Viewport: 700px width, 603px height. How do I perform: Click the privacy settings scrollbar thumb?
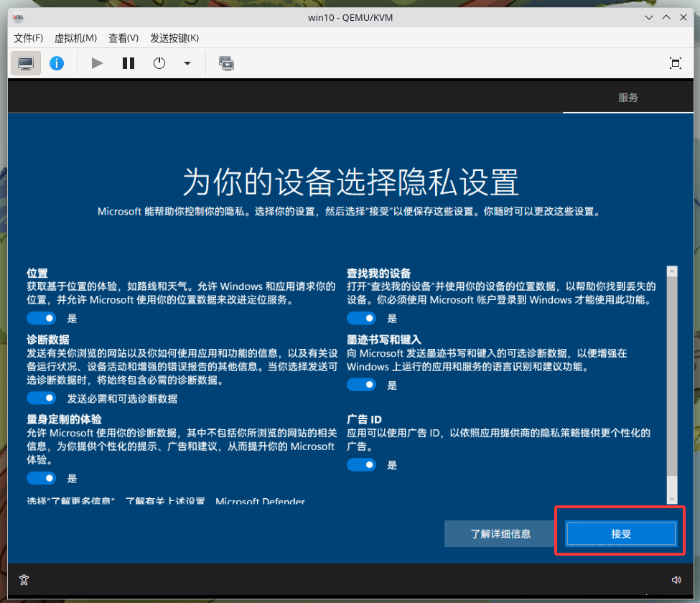pos(672,376)
